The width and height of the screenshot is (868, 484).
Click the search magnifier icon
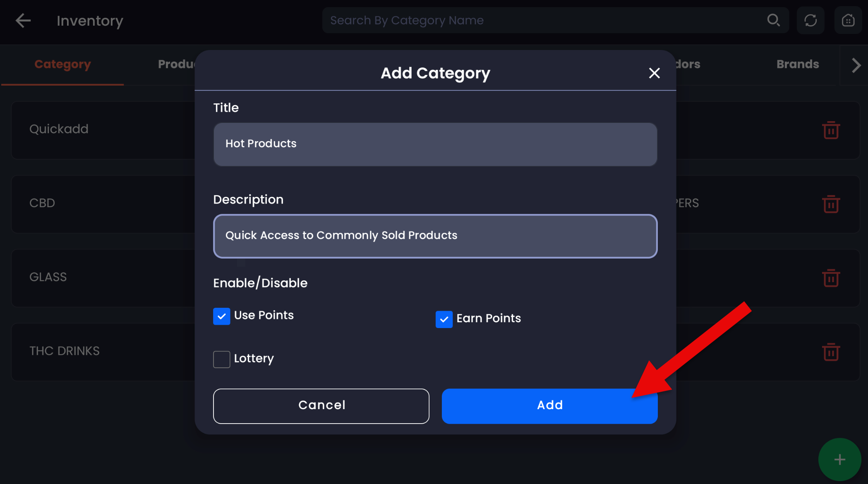coord(773,20)
